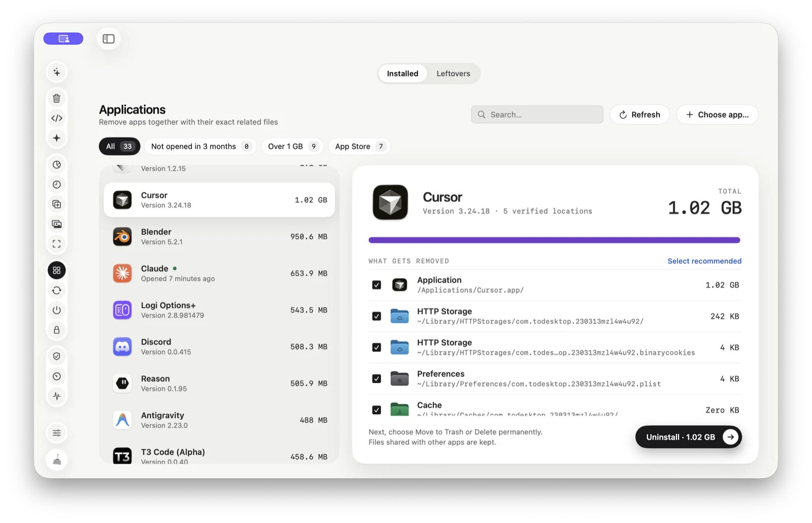This screenshot has width=812, height=523.
Task: Open the code brackets developer icon in the sidebar
Action: click(x=57, y=118)
